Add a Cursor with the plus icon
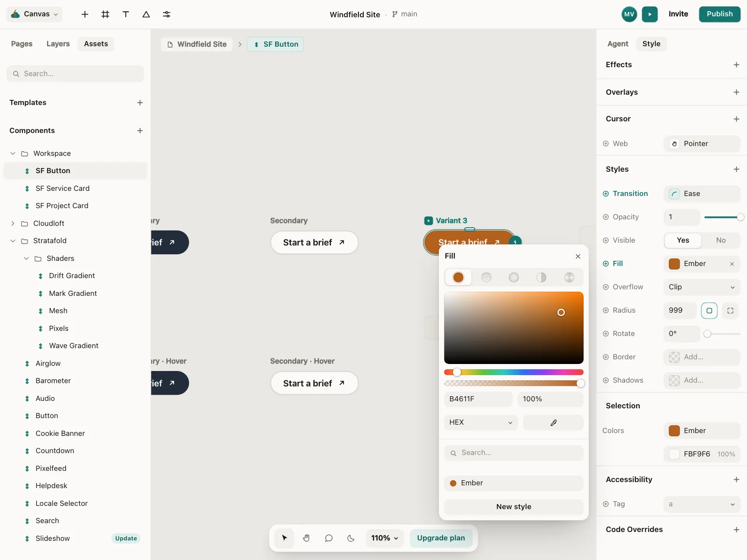This screenshot has height=560, width=747. pos(736,119)
